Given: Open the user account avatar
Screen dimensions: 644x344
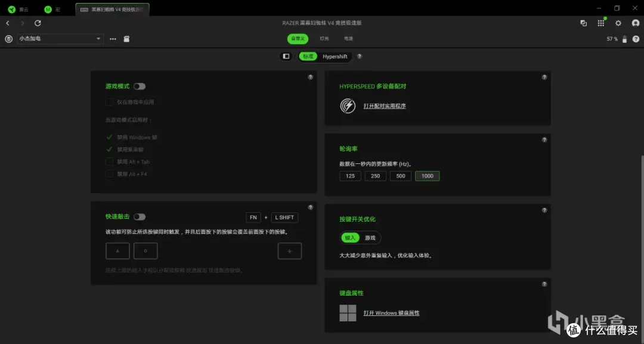Looking at the screenshot, I should tap(636, 23).
